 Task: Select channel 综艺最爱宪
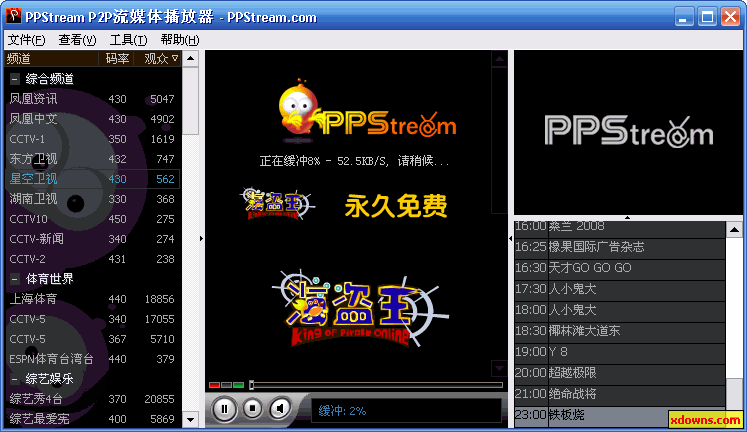(92, 419)
